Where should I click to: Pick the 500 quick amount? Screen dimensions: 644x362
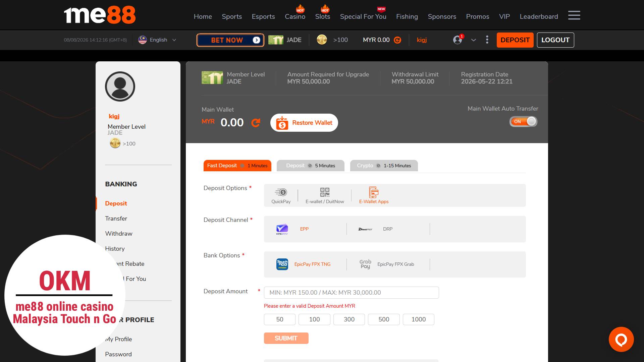coord(384,319)
